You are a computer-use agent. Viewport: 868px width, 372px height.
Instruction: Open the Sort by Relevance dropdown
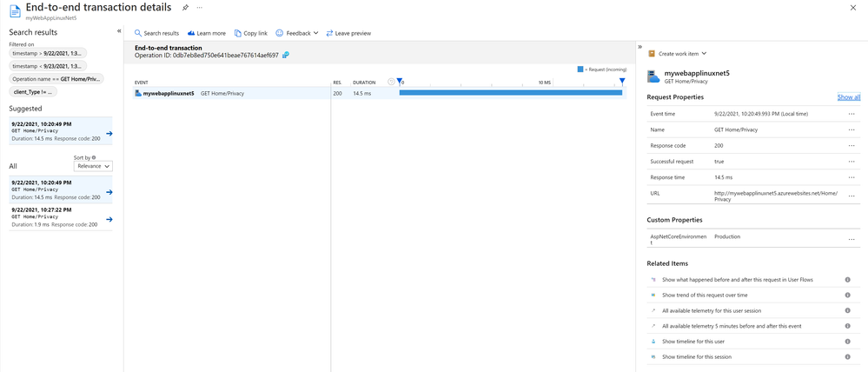pyautogui.click(x=93, y=165)
